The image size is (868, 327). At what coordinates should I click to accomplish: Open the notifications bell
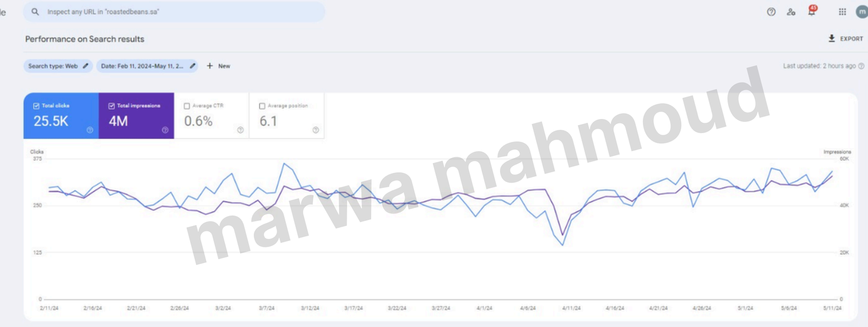point(812,11)
